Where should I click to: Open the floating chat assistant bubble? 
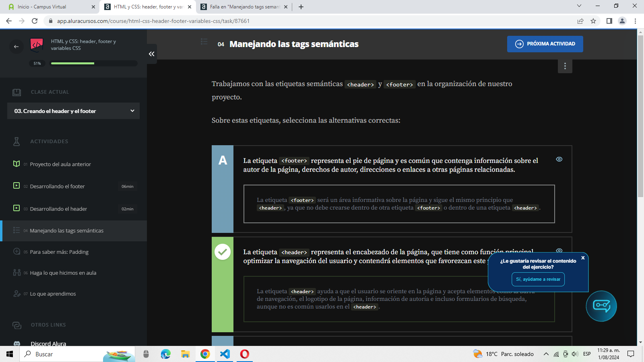[601, 306]
